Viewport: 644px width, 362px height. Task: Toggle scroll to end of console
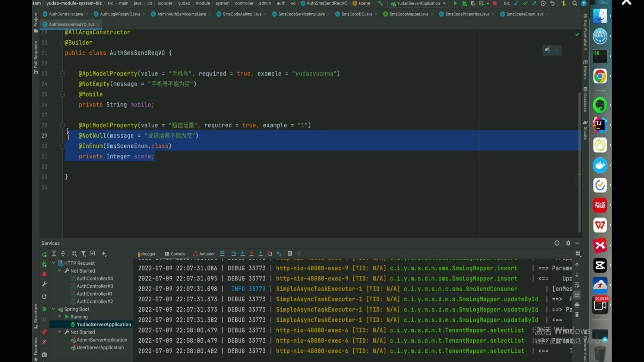pyautogui.click(x=577, y=295)
